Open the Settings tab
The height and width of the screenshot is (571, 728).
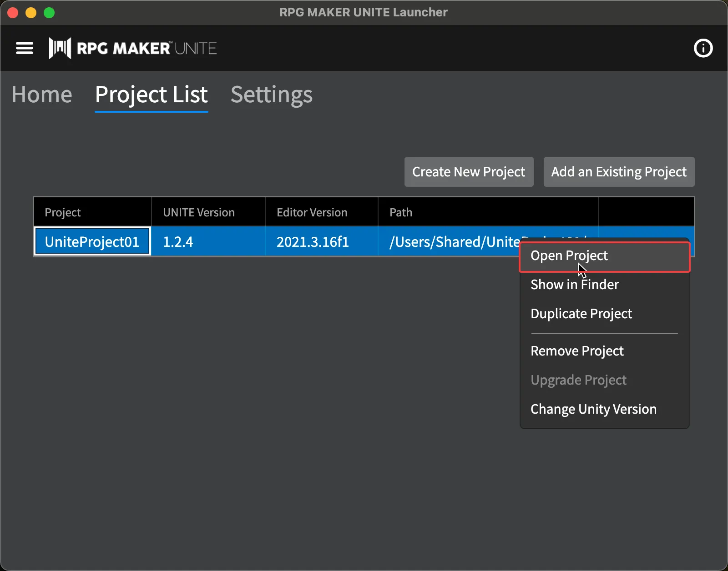point(271,95)
